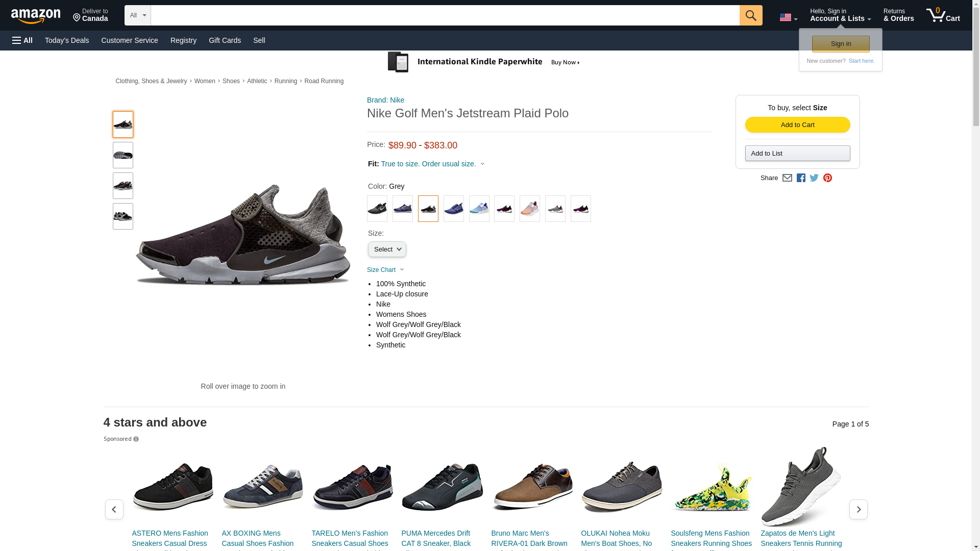Select the light blue shoe color swatch
This screenshot has height=551, width=980.
pyautogui.click(x=479, y=209)
